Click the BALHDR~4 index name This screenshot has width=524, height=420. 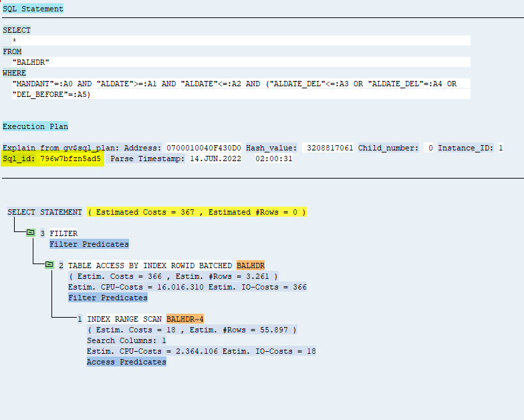[x=185, y=319]
